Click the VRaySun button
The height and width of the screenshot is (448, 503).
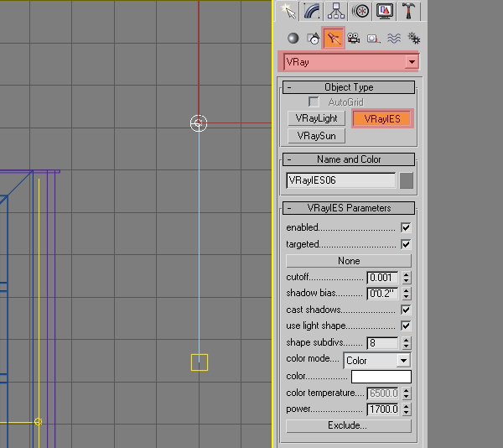pos(316,136)
